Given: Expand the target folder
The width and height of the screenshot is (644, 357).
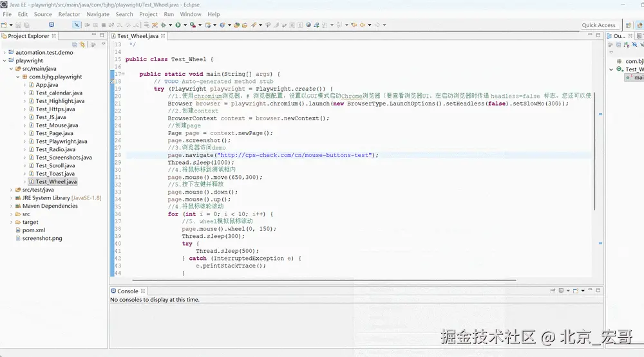Looking at the screenshot, I should 11,222.
